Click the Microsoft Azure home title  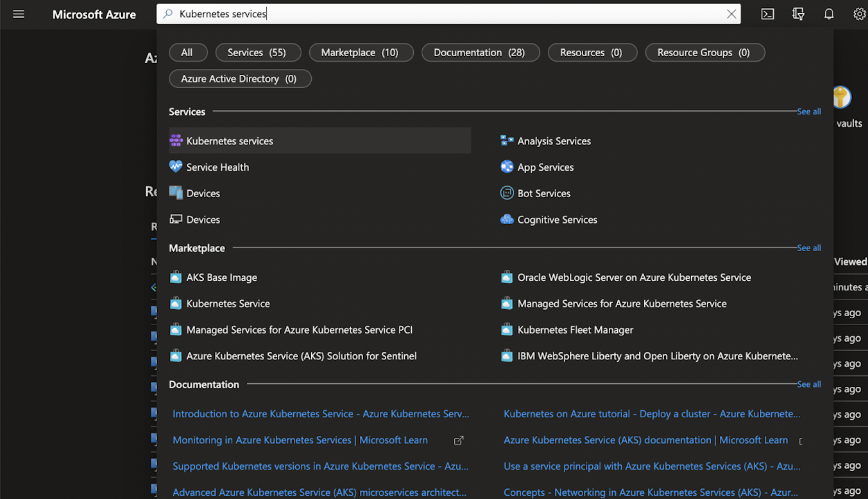[x=94, y=14]
